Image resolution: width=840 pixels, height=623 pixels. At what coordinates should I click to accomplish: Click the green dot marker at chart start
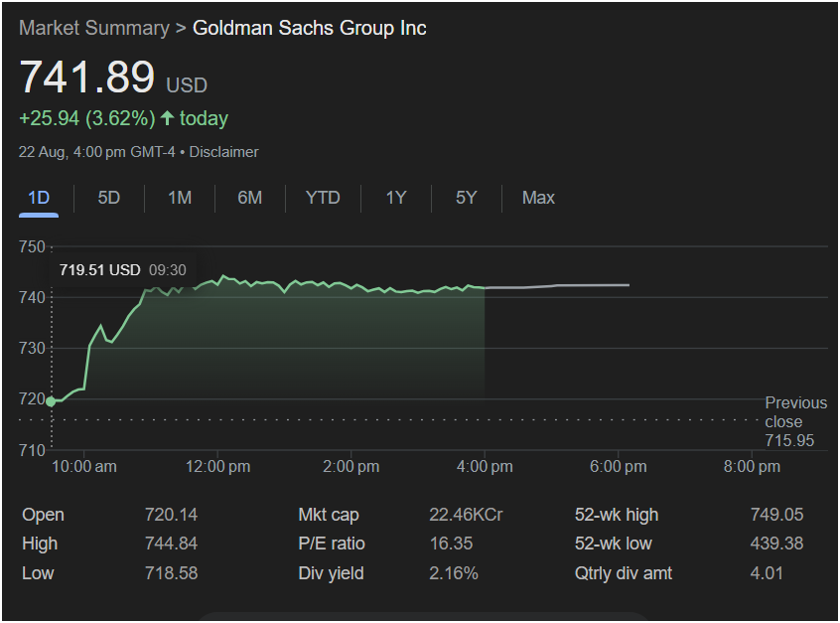click(x=51, y=401)
